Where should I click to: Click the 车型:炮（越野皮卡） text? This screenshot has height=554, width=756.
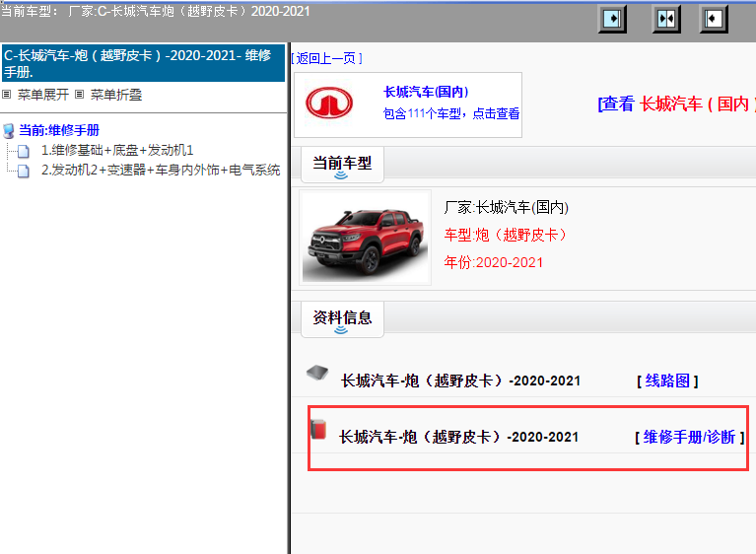[505, 235]
